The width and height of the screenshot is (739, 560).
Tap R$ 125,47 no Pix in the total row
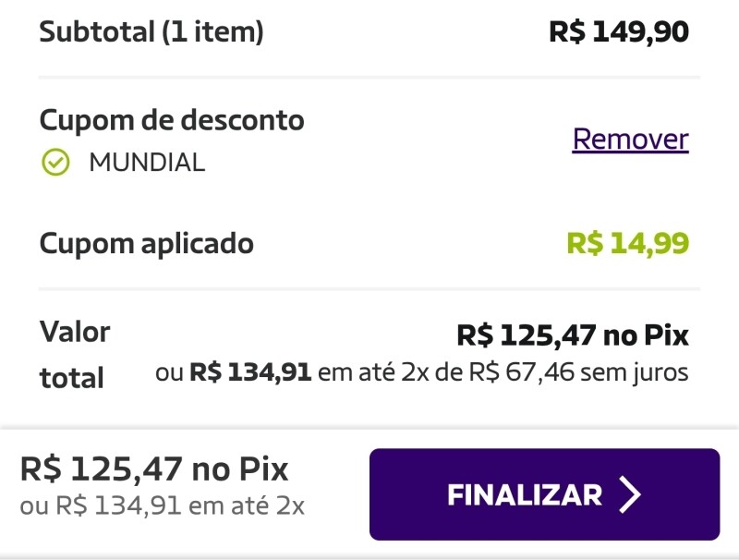573,335
